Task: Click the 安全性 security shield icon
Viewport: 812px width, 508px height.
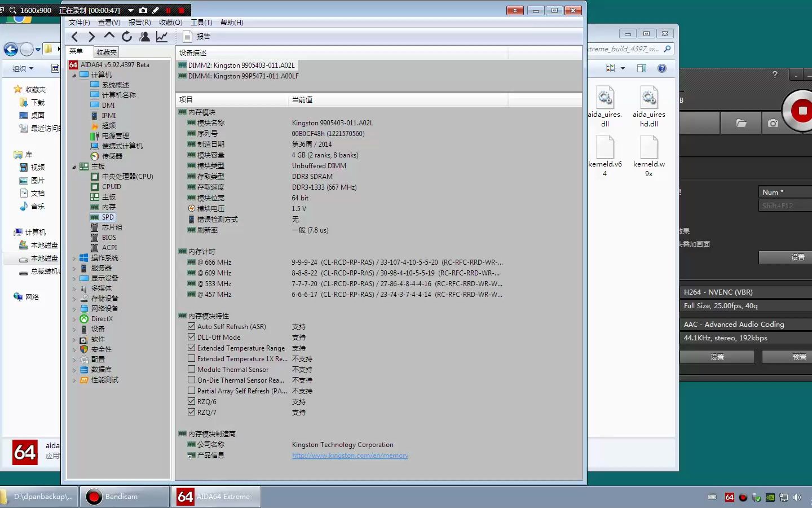Action: pyautogui.click(x=84, y=349)
